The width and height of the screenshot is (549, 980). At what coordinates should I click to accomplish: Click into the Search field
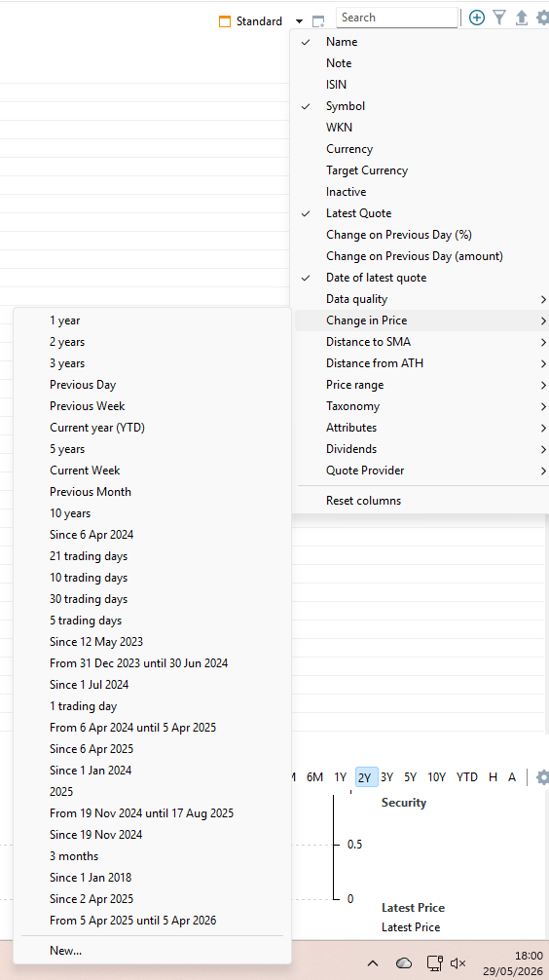pos(396,18)
